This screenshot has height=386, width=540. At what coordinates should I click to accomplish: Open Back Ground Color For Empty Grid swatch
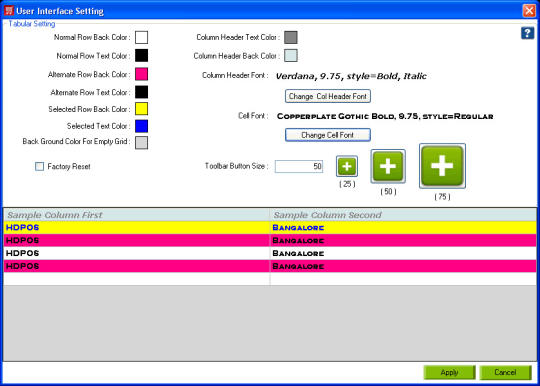pos(142,143)
